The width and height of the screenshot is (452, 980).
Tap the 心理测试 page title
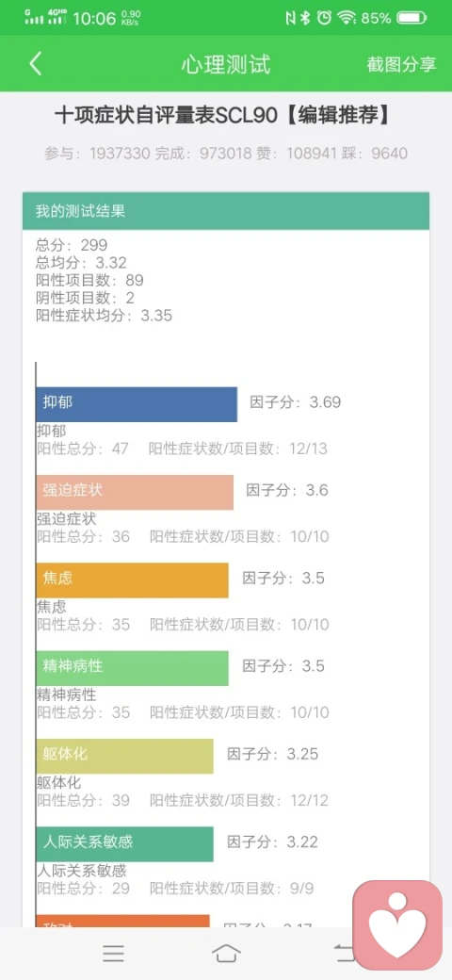point(226,64)
